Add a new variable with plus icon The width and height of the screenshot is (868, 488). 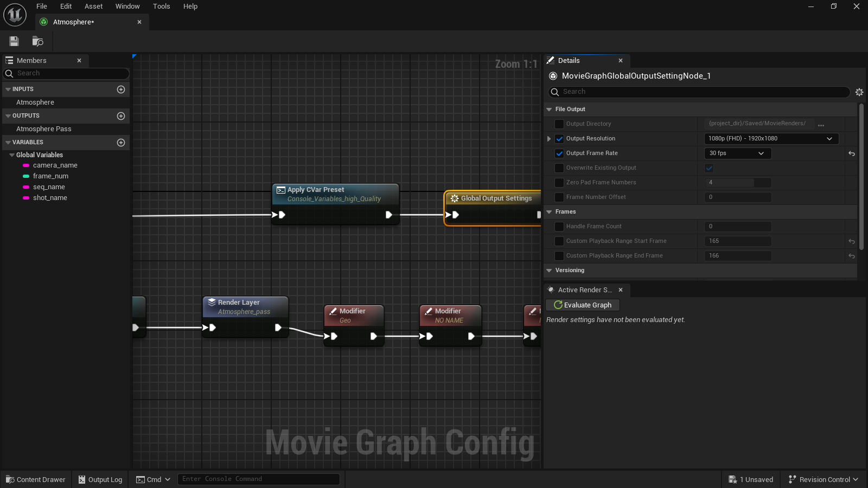(121, 143)
